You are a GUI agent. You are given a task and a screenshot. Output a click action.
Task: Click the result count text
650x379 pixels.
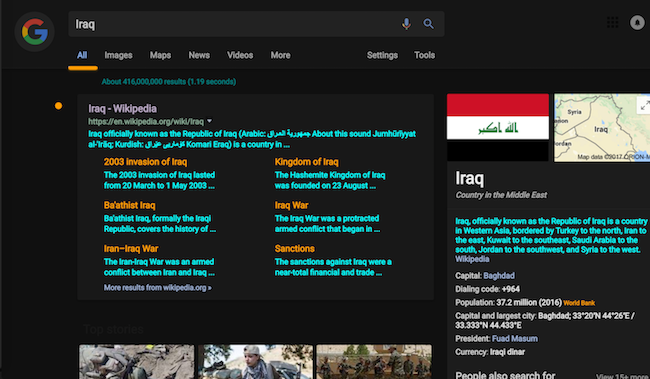click(169, 82)
